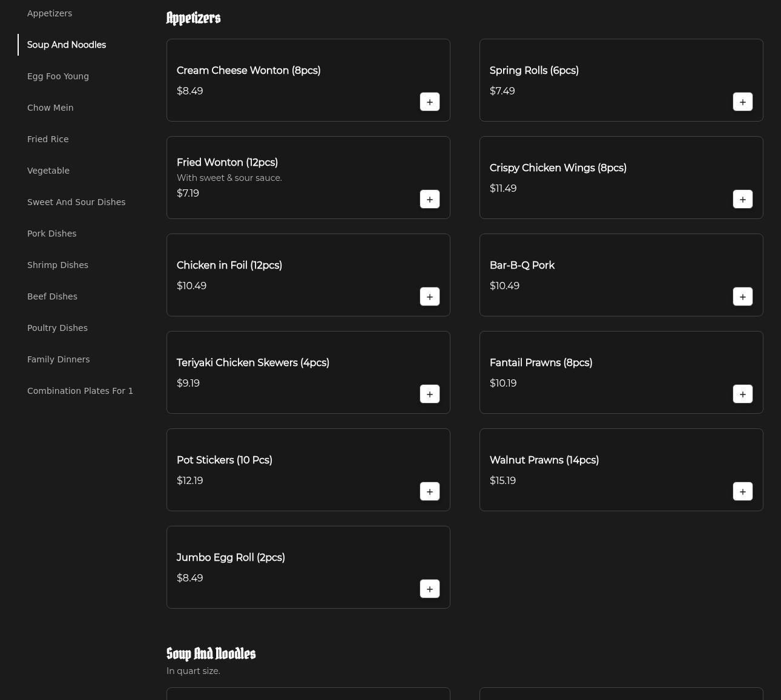Viewport: 781px width, 700px height.
Task: Open Pot Stickers (10 Pcs) title
Action: click(225, 460)
